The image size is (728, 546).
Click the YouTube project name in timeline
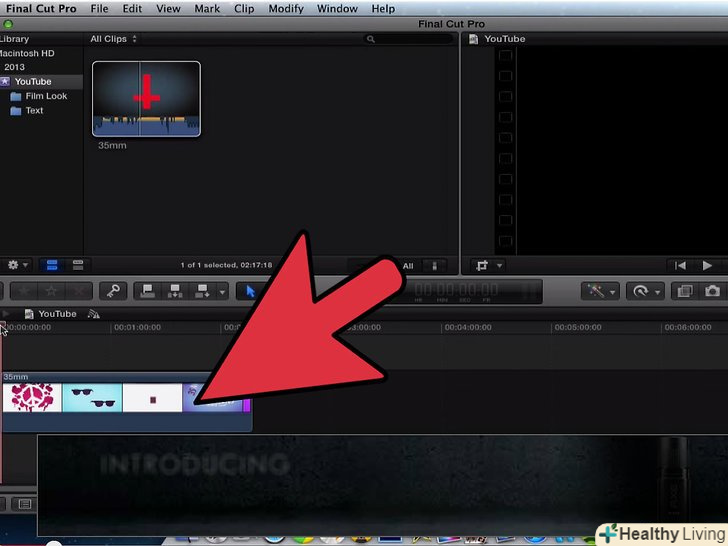[57, 314]
